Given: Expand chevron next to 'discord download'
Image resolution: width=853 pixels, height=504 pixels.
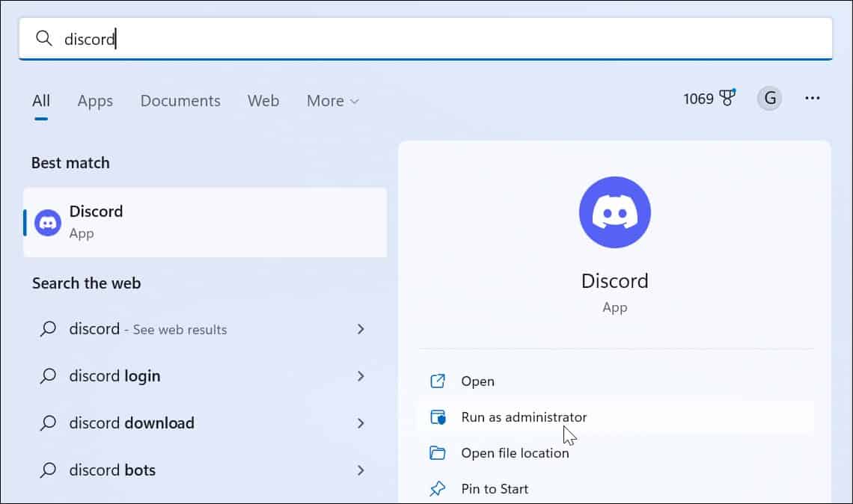Looking at the screenshot, I should (x=360, y=423).
